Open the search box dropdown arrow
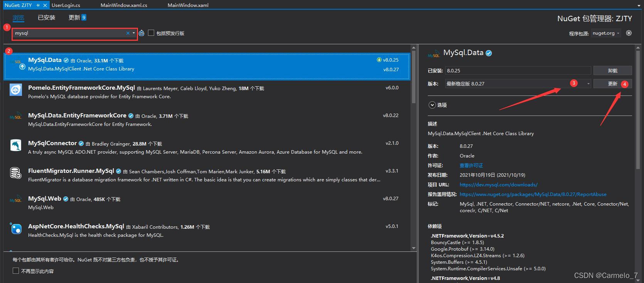644x283 pixels. (134, 33)
